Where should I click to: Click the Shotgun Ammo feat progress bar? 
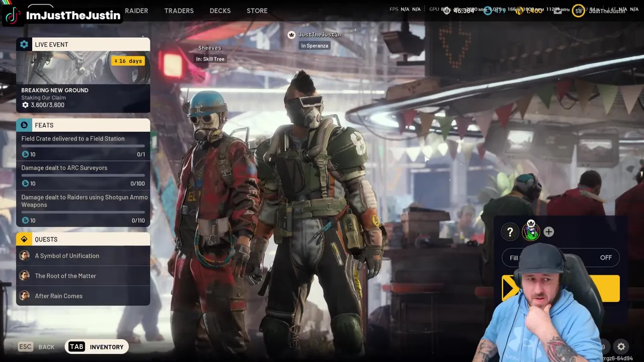(83, 212)
